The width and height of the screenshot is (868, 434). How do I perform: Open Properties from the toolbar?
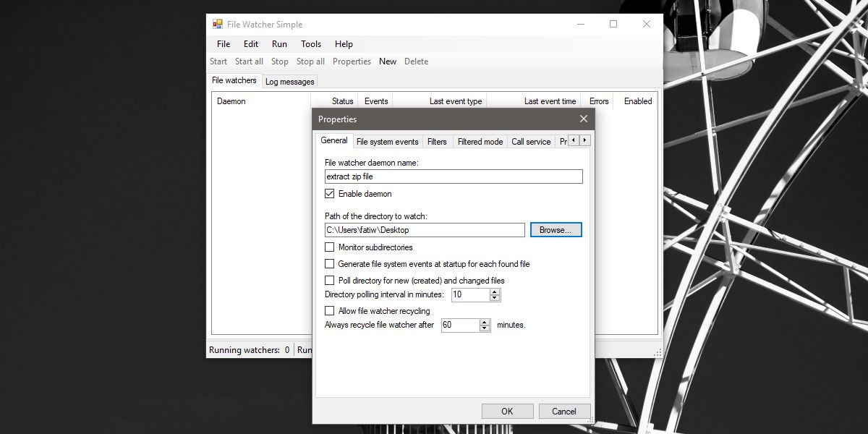(x=352, y=61)
